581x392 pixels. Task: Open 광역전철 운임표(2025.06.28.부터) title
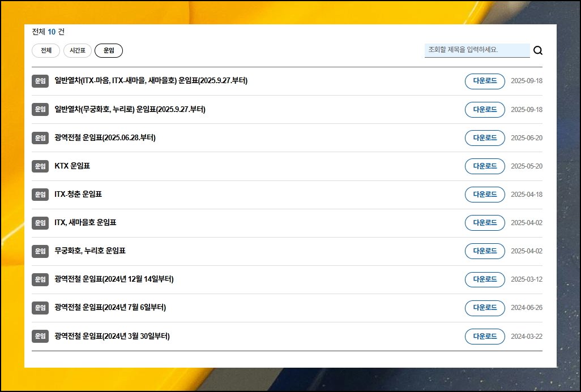105,137
